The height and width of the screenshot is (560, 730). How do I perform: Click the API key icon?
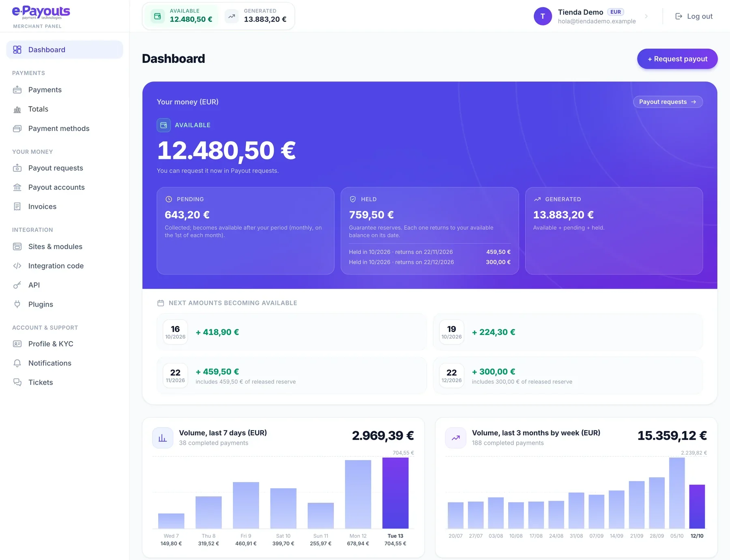pos(17,285)
